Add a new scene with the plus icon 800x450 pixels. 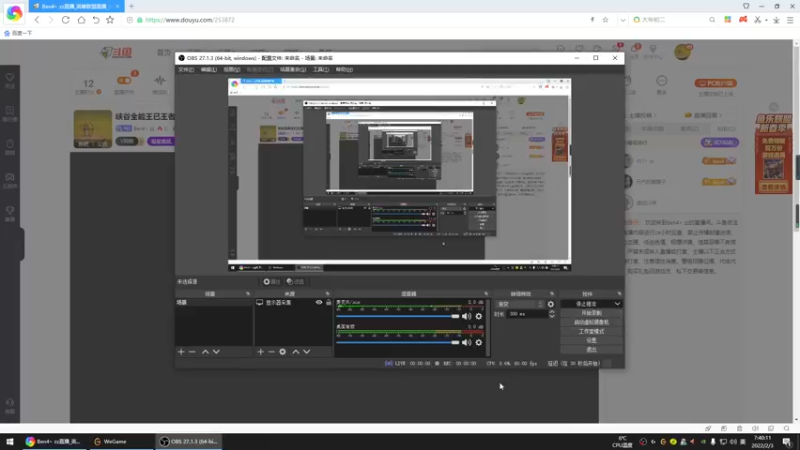click(x=181, y=352)
